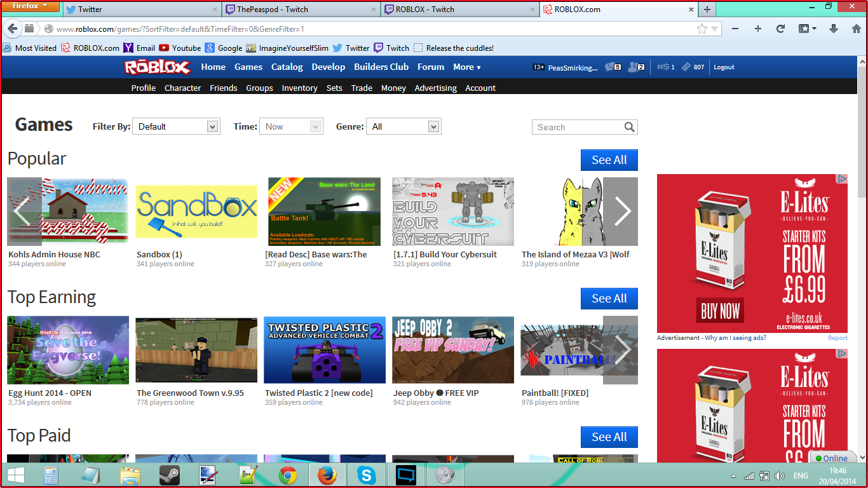This screenshot has width=868, height=488.
Task: Click See All for Top Paid games
Action: click(x=609, y=437)
